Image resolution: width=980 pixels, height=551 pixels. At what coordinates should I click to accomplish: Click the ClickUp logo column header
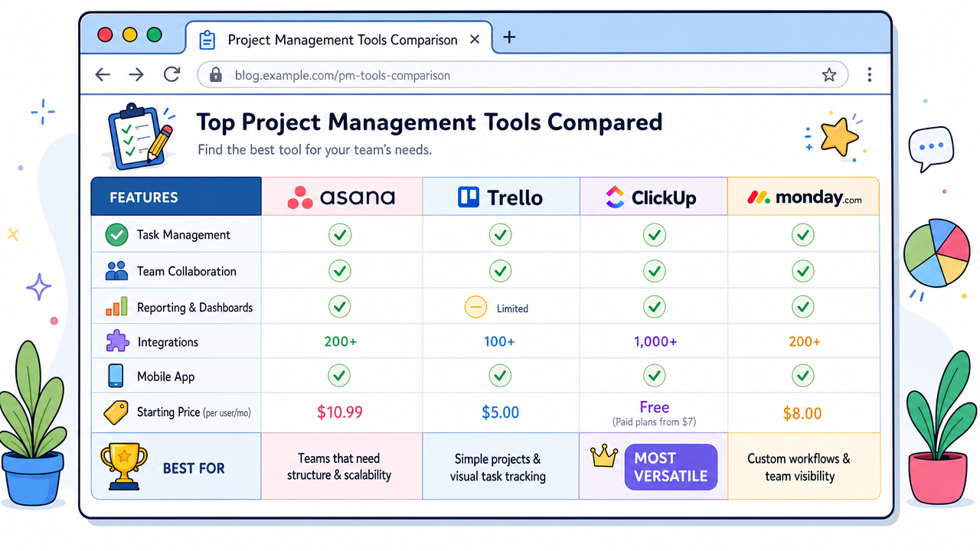pyautogui.click(x=653, y=197)
